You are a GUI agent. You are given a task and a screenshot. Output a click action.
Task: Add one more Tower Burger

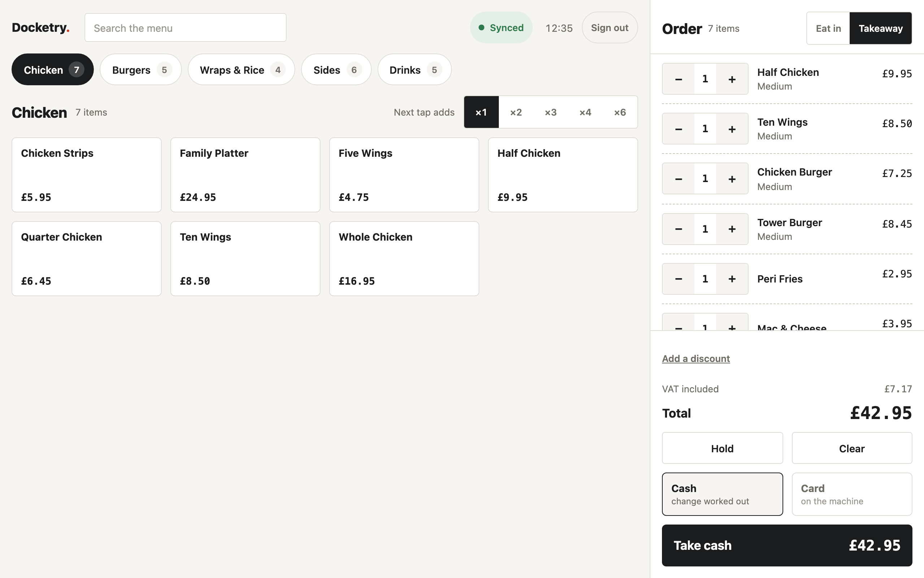point(732,229)
